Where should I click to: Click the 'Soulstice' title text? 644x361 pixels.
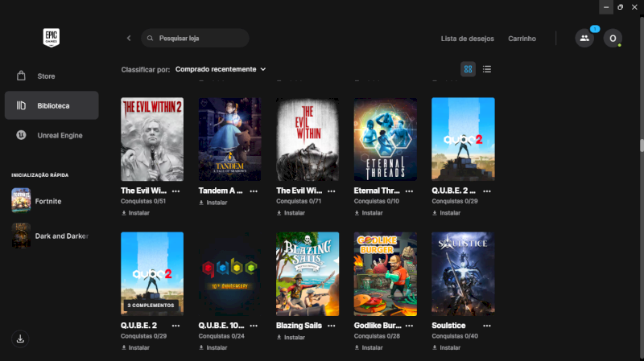pyautogui.click(x=448, y=326)
